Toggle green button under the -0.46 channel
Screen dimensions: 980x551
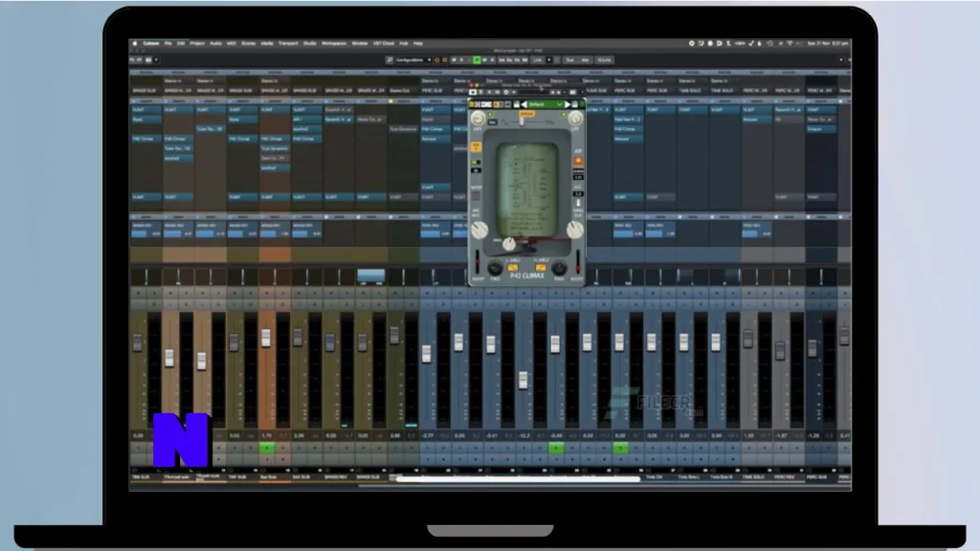pos(556,448)
